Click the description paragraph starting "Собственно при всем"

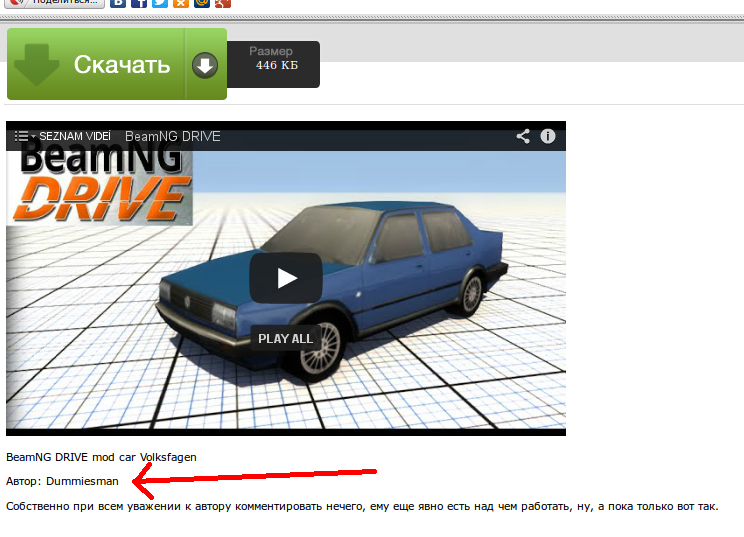click(362, 506)
